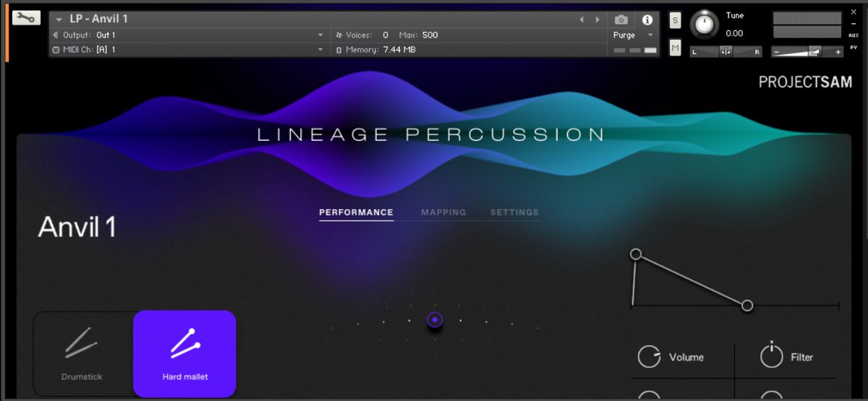This screenshot has height=401, width=868.
Task: Click the envelope attack peak node
Action: point(636,254)
